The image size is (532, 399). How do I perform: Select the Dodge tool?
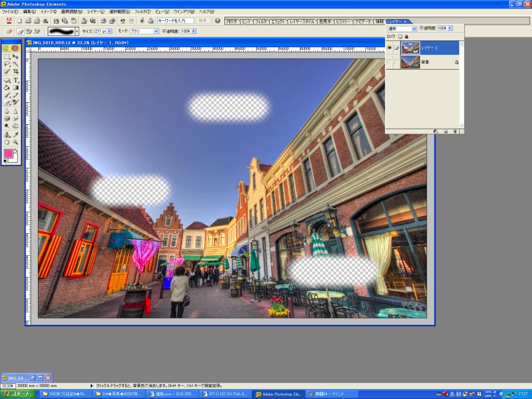[7, 126]
